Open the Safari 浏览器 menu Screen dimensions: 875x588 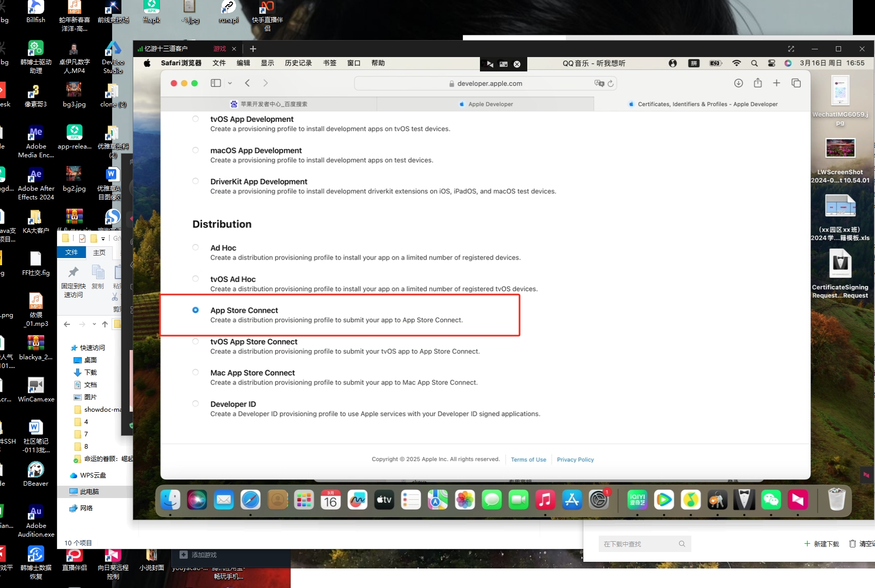(x=181, y=63)
